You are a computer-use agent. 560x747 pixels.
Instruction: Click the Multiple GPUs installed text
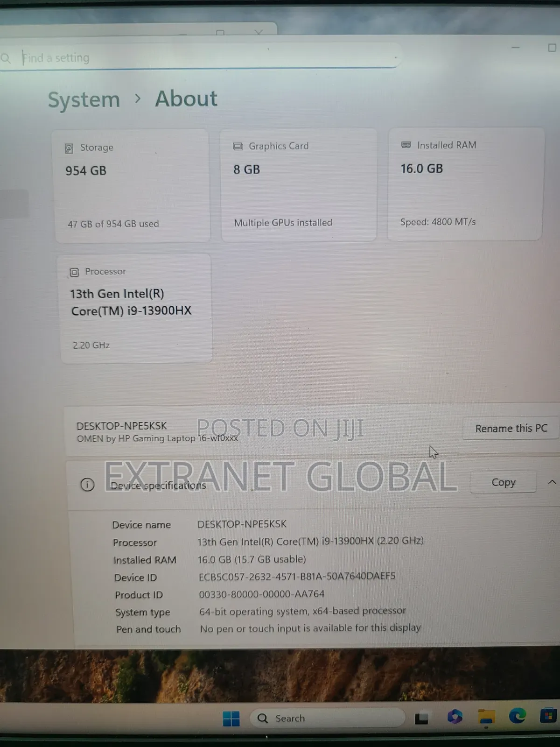coord(283,223)
